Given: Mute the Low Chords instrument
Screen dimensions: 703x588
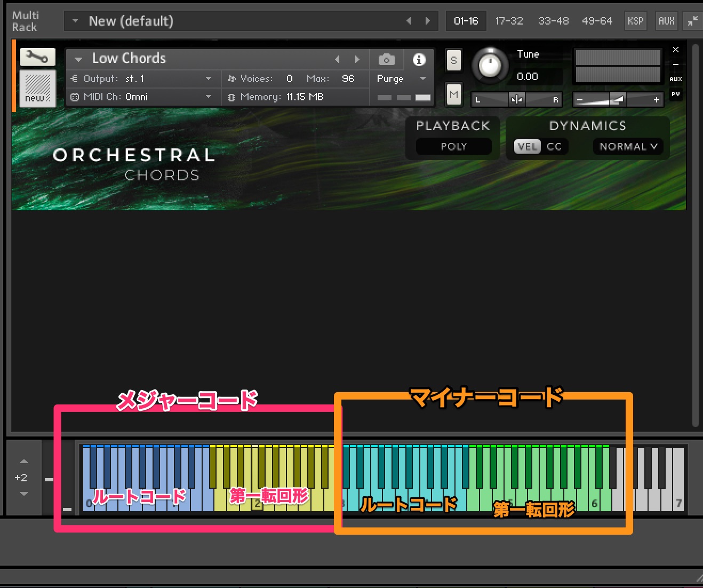Looking at the screenshot, I should coord(453,95).
